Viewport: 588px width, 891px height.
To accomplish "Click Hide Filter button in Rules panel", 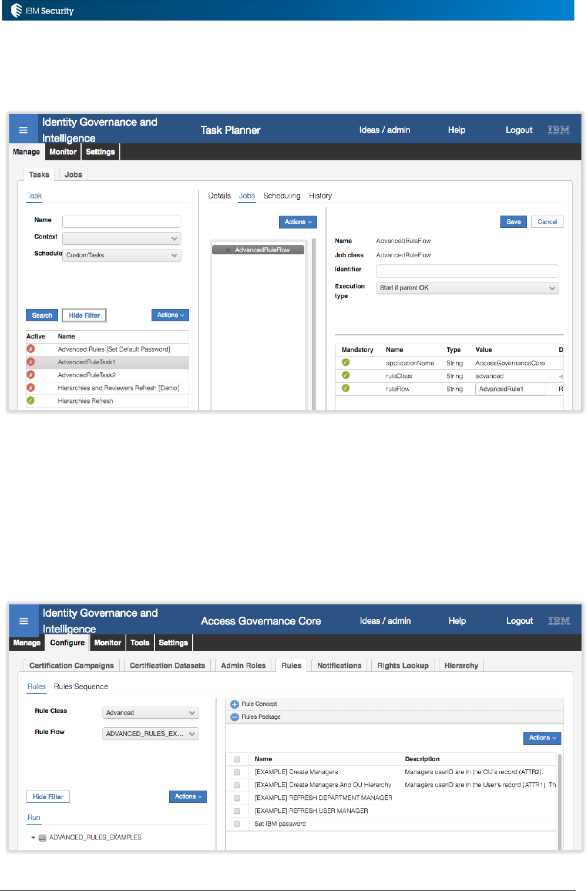I will 48,796.
